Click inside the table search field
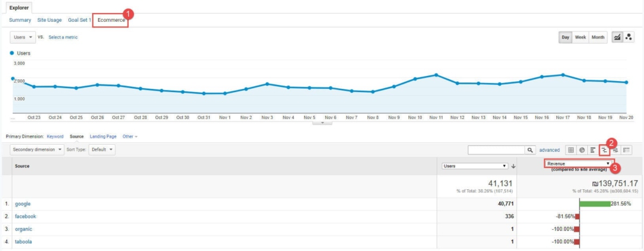 [496, 150]
